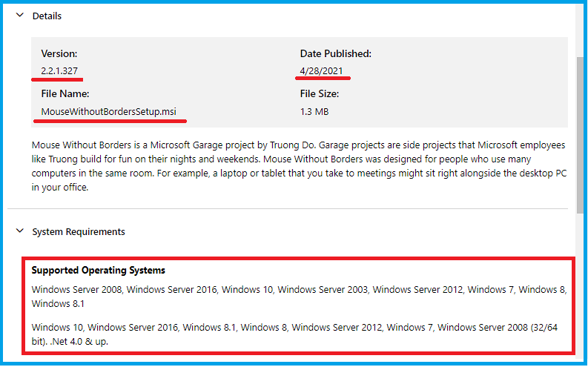Collapse the Details section chevron
Screen dimensions: 588x367
tap(20, 16)
